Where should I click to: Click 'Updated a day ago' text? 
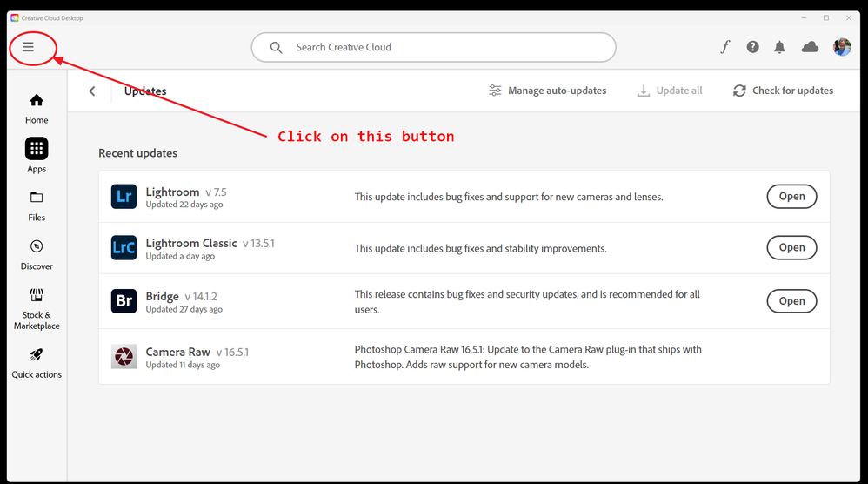point(180,256)
